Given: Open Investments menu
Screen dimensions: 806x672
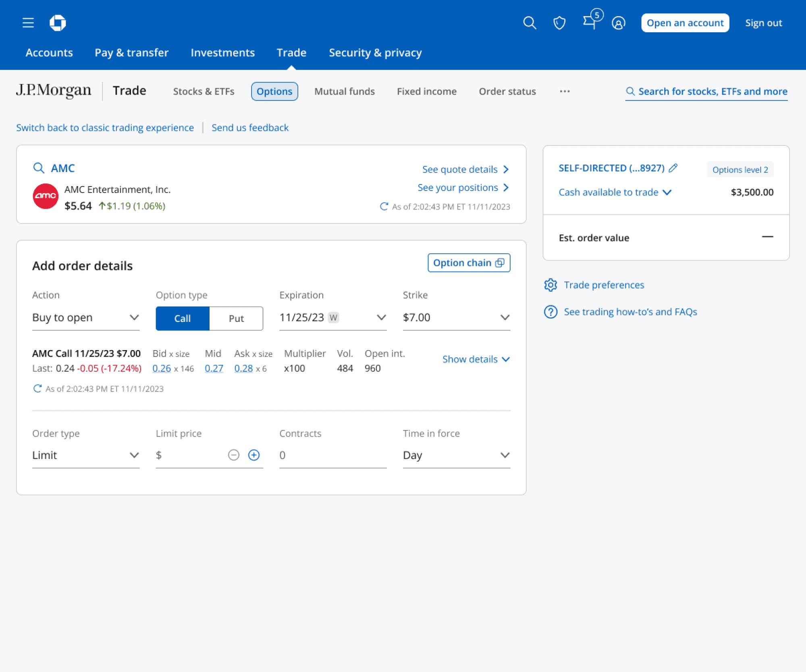Looking at the screenshot, I should point(222,52).
